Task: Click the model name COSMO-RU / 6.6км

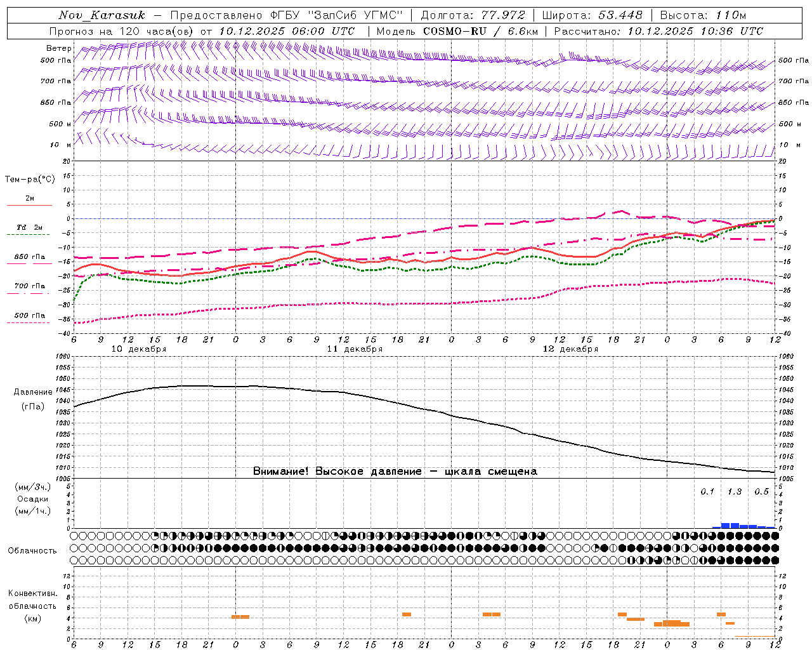Action: tap(481, 31)
